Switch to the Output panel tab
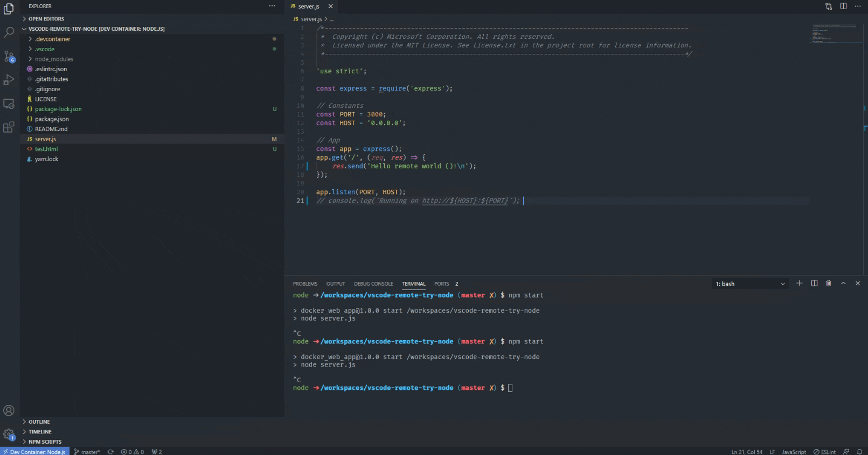The image size is (868, 455). [x=336, y=284]
